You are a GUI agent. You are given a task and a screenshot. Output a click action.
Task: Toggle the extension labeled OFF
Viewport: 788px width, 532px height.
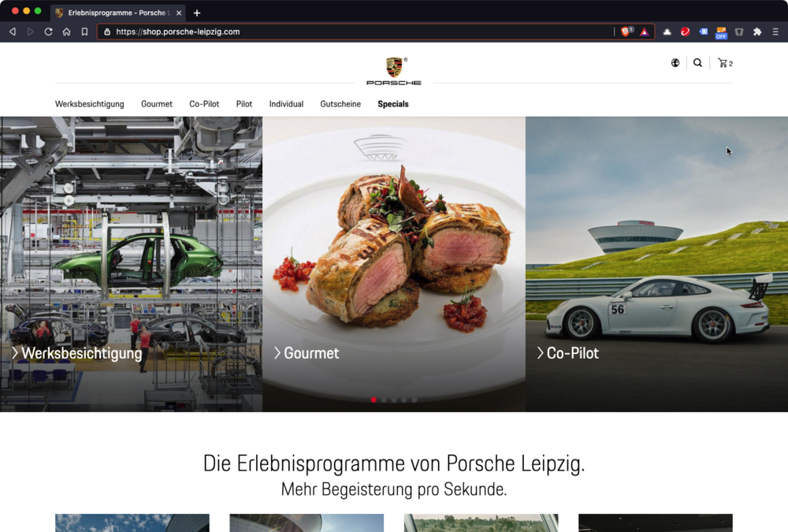[x=721, y=33]
